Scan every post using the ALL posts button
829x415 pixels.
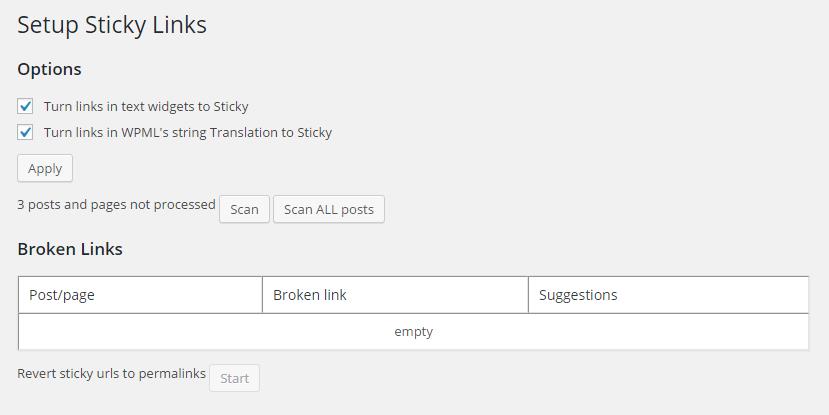pos(328,209)
